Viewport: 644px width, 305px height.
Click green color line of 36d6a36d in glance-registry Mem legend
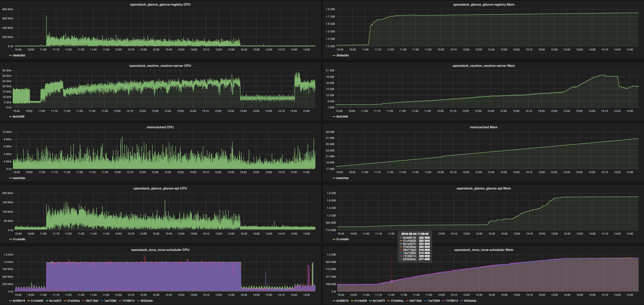pyautogui.click(x=334, y=55)
